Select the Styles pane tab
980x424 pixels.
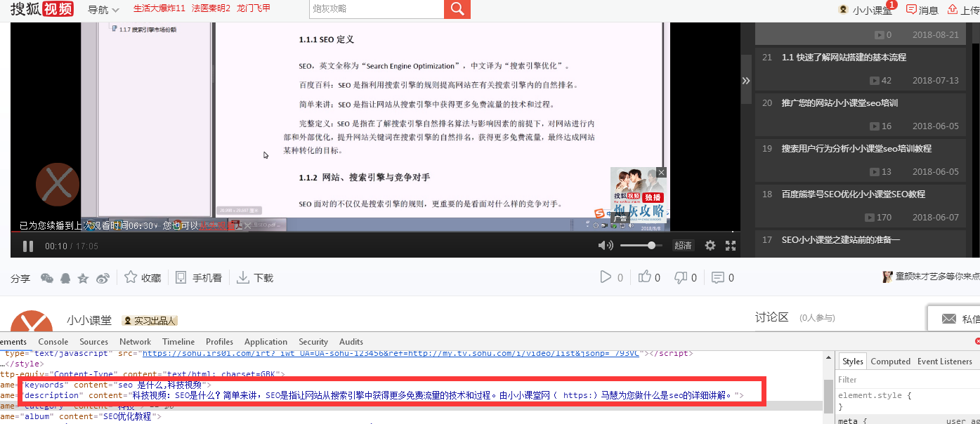click(853, 362)
